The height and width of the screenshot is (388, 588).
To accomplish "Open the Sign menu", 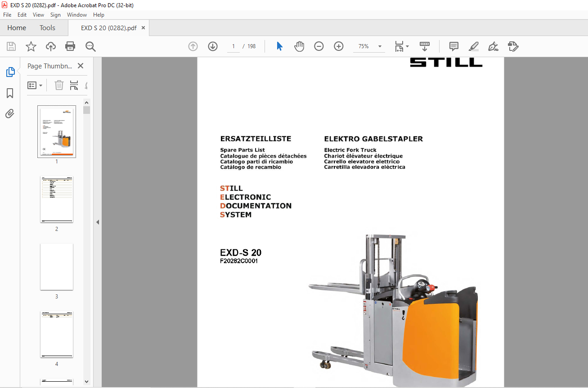I will 56,15.
